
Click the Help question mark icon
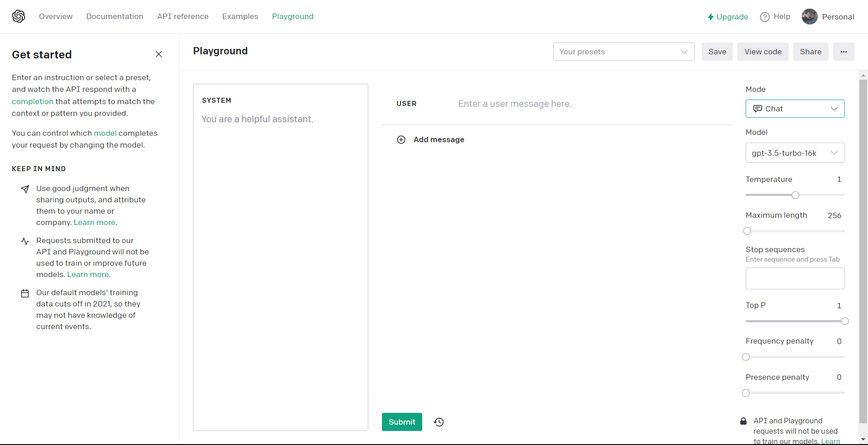[x=765, y=16]
